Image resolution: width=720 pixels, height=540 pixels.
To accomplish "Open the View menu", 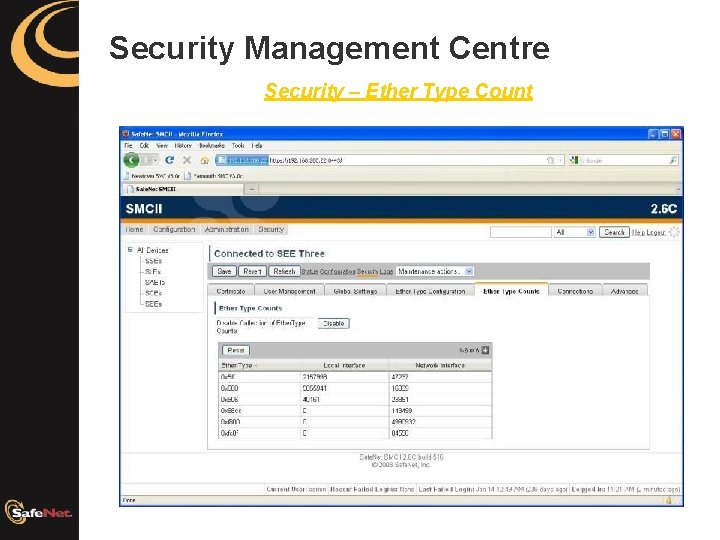I will (x=162, y=146).
